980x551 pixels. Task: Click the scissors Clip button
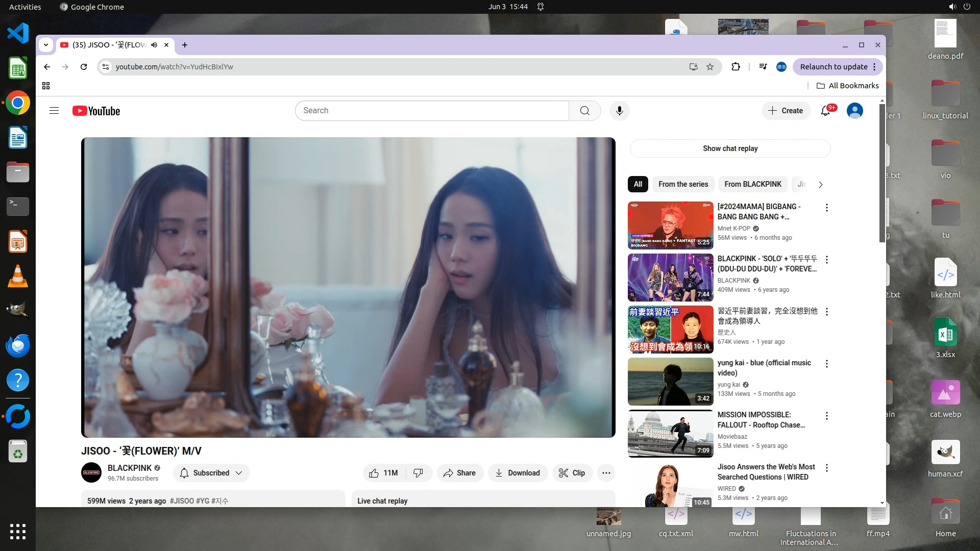click(x=572, y=473)
